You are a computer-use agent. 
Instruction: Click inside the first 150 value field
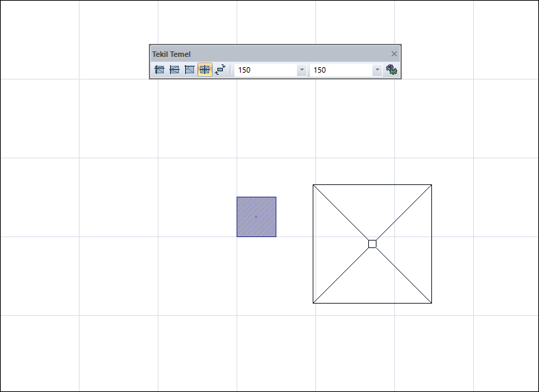click(x=265, y=70)
